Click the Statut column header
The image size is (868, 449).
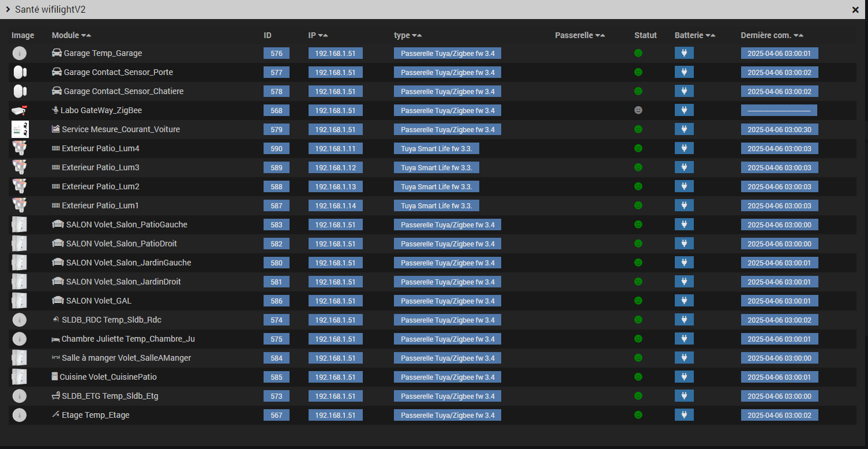tap(645, 35)
